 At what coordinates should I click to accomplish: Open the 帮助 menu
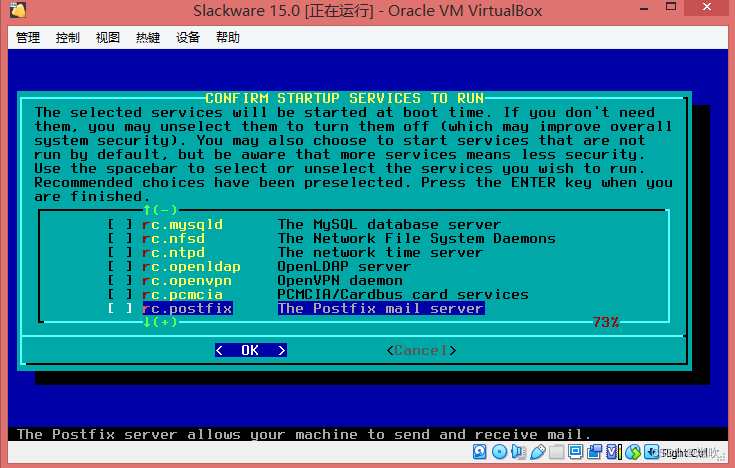point(228,38)
